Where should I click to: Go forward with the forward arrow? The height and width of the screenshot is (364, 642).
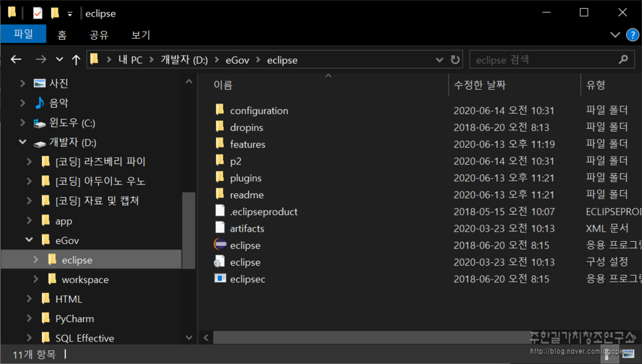(41, 60)
